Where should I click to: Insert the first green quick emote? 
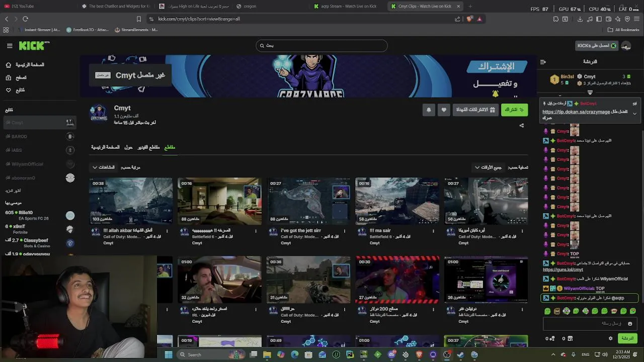[x=547, y=311]
